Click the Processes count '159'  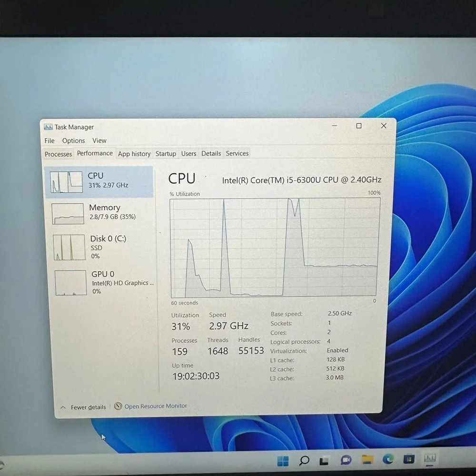pos(180,352)
